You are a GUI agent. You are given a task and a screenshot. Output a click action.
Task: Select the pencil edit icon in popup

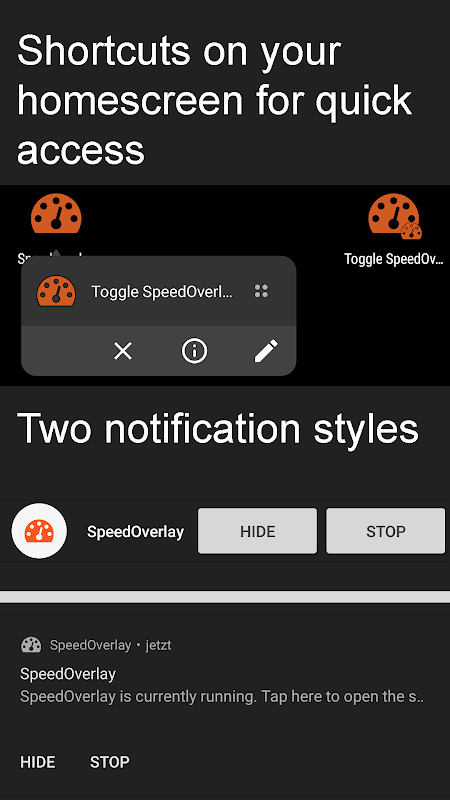coord(266,351)
